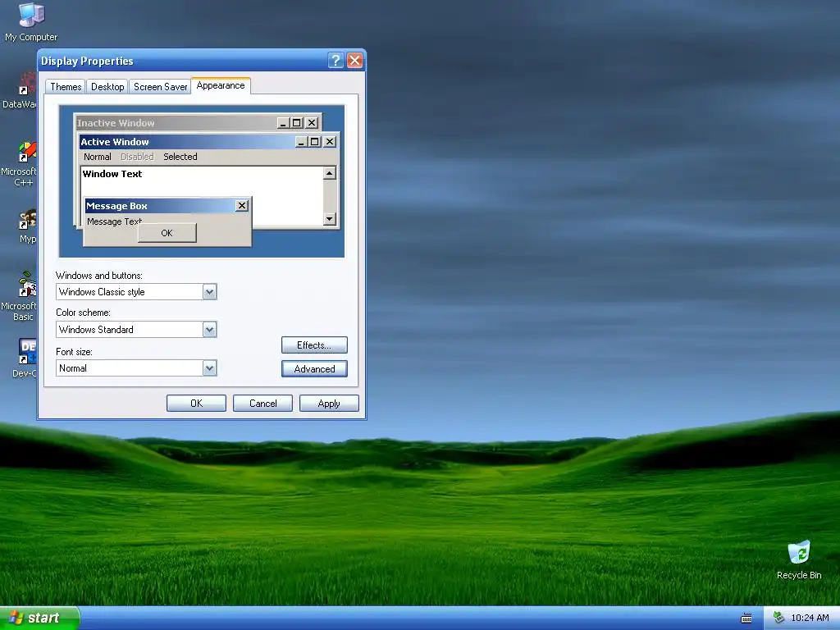
Task: Select the DataWa desktop shortcut icon
Action: pos(28,85)
